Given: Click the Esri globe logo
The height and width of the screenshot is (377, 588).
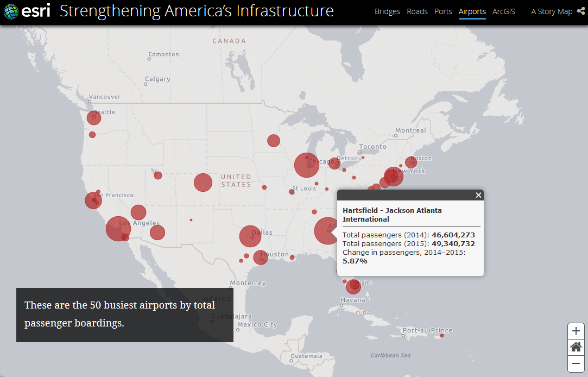Looking at the screenshot, I should 11,11.
